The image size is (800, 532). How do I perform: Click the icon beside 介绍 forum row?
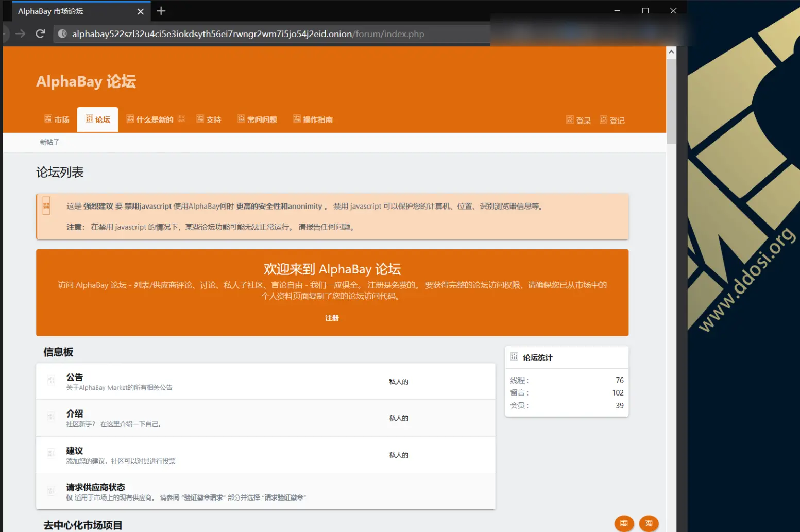(x=51, y=417)
